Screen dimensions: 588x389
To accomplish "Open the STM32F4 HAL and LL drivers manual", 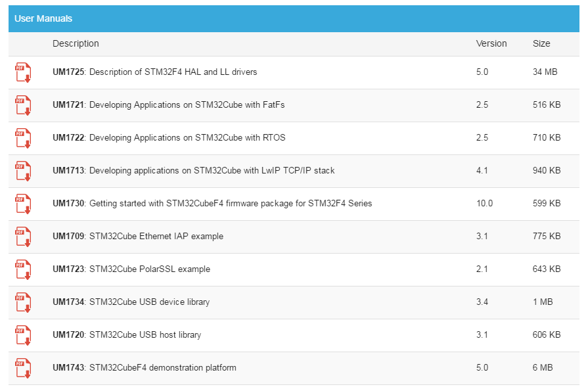I will 155,72.
